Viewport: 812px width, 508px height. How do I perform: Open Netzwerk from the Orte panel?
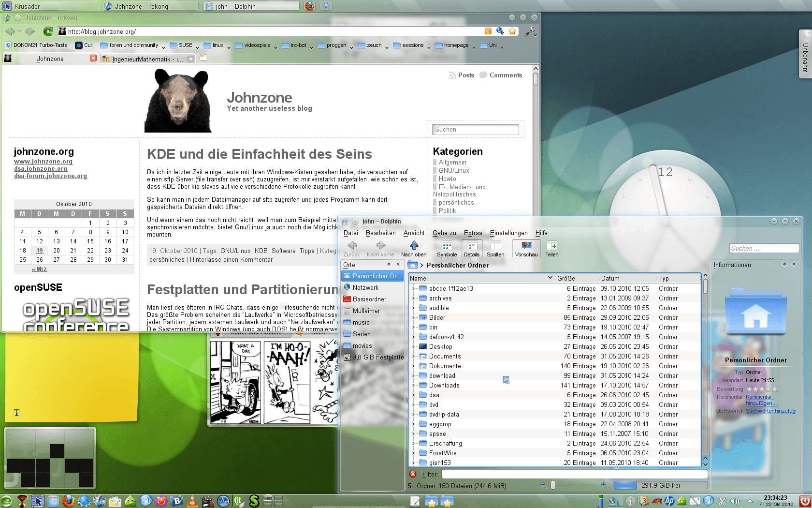click(366, 287)
